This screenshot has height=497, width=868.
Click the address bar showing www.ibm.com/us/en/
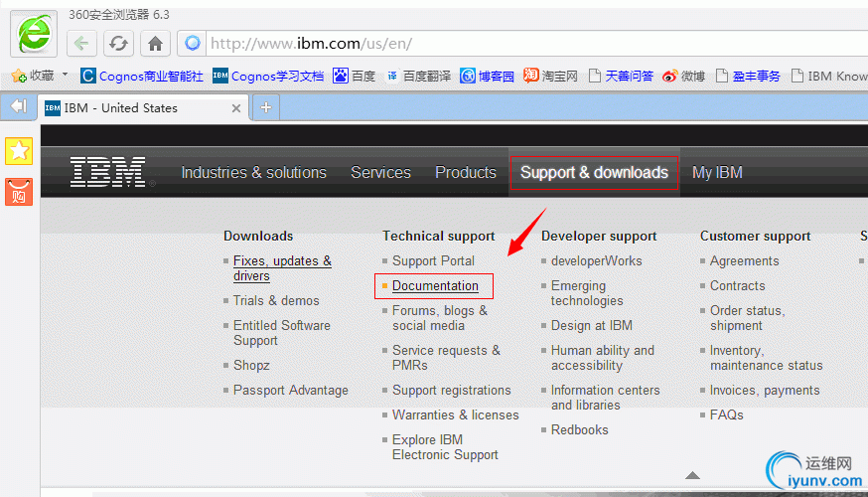click(x=537, y=43)
